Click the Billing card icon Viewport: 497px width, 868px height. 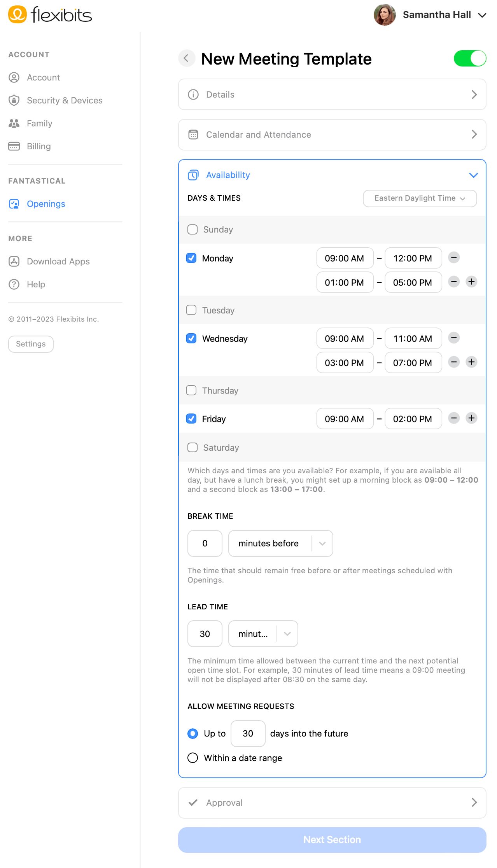(14, 146)
